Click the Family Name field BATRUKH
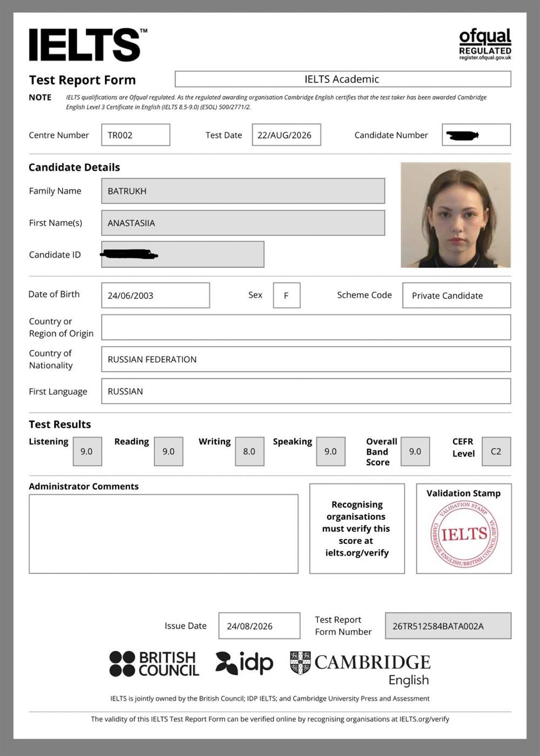540x756 pixels. click(x=243, y=191)
